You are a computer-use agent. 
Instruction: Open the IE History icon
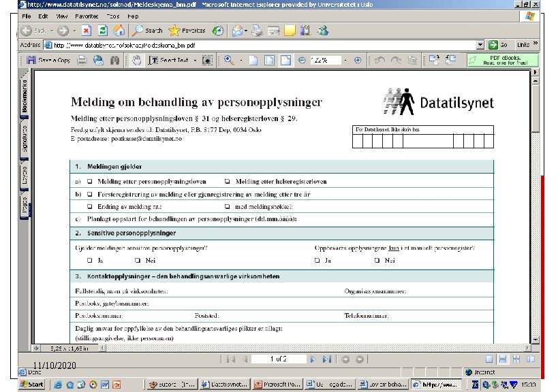point(218,31)
